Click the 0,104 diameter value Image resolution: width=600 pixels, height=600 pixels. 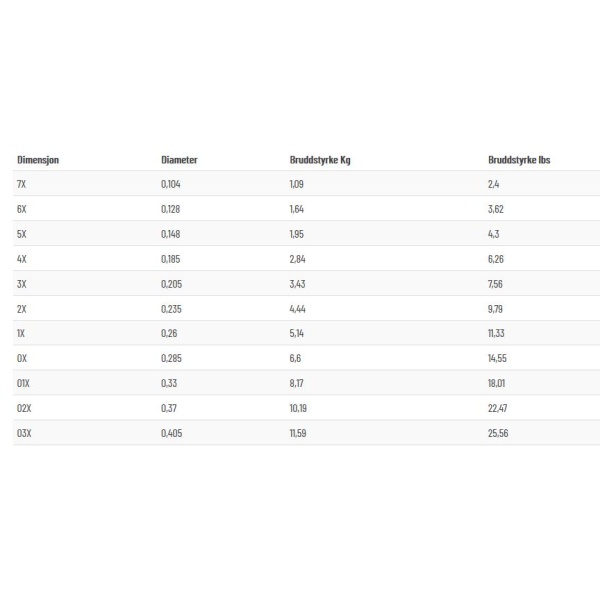(171, 184)
